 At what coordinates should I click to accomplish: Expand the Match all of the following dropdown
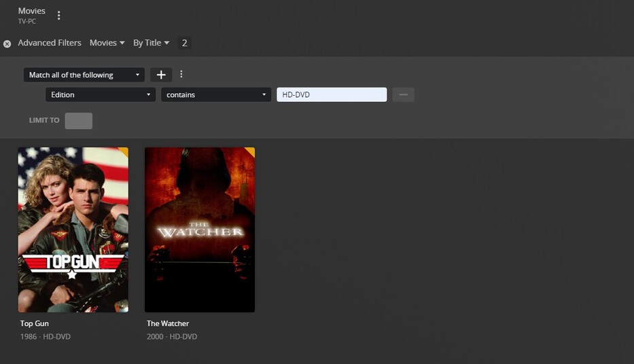click(84, 75)
